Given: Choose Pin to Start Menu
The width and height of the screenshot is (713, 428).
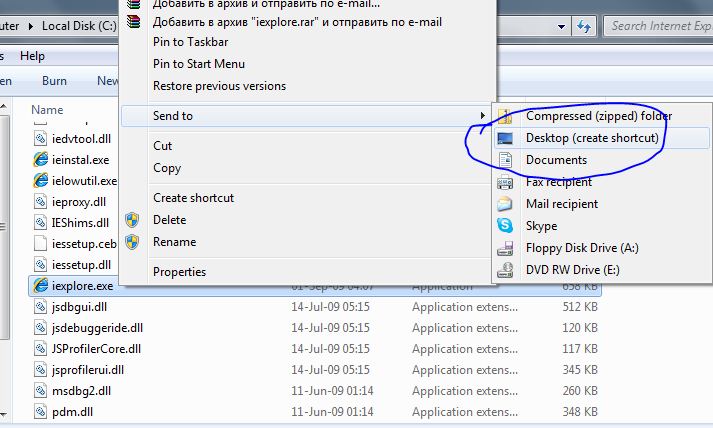Looking at the screenshot, I should [199, 64].
